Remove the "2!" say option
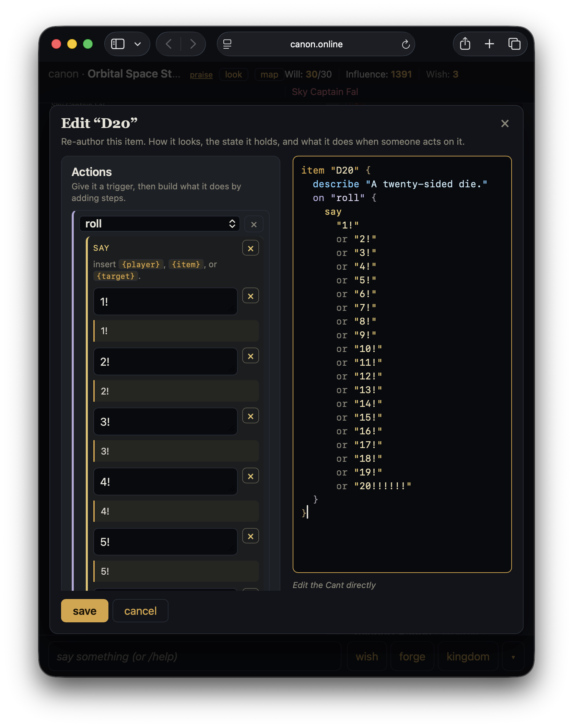The height and width of the screenshot is (728, 573). coord(250,356)
